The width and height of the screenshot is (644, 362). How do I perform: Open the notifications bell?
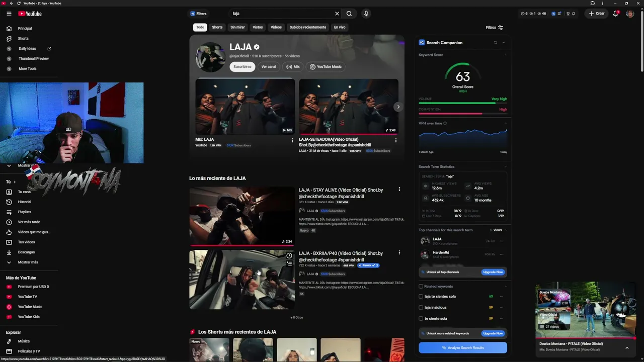[615, 14]
